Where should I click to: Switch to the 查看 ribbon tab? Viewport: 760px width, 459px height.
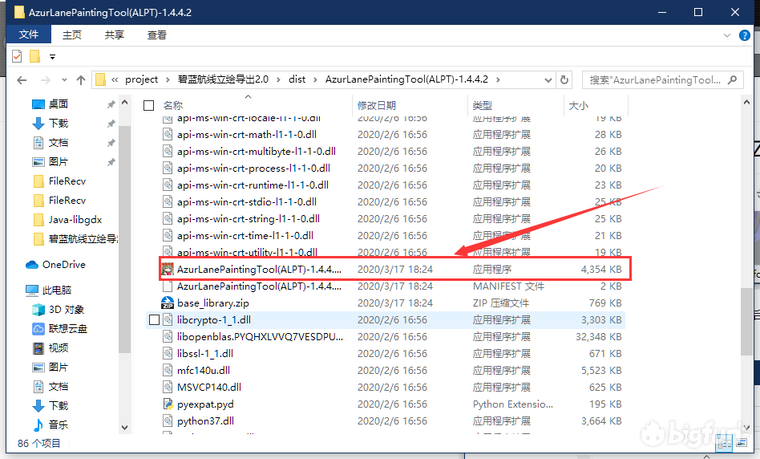[x=157, y=35]
